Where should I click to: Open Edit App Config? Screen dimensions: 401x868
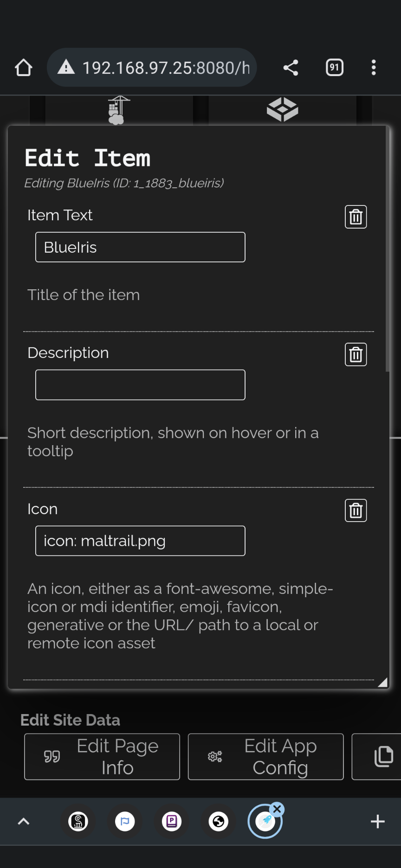coord(265,757)
